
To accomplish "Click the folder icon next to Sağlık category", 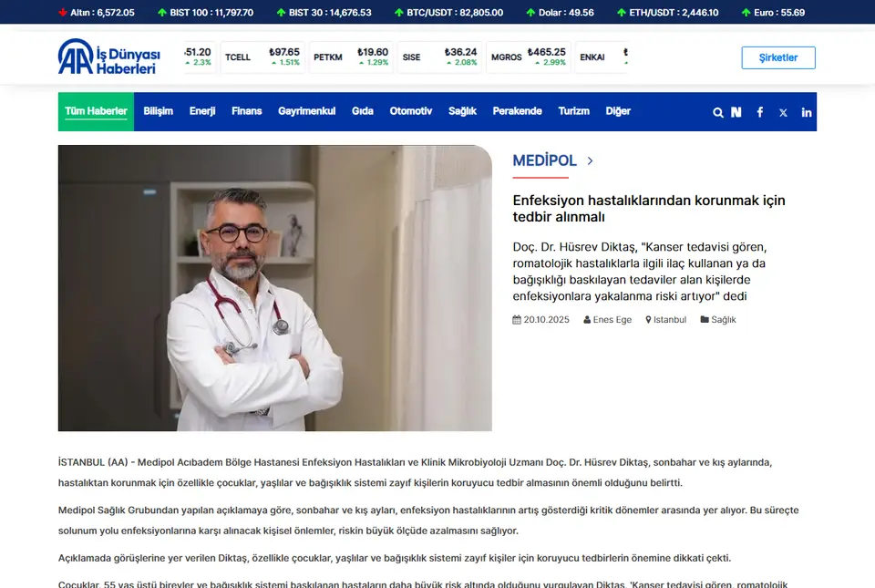I will (705, 319).
